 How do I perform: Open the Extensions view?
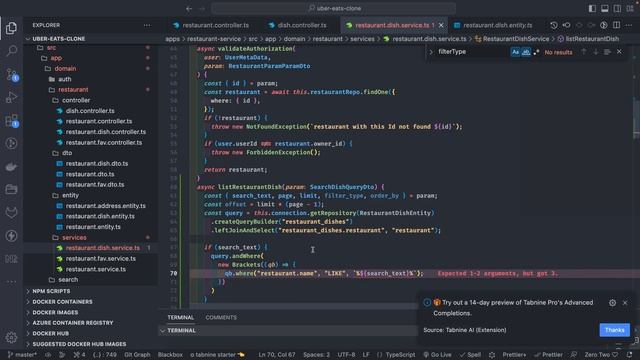pos(11,120)
